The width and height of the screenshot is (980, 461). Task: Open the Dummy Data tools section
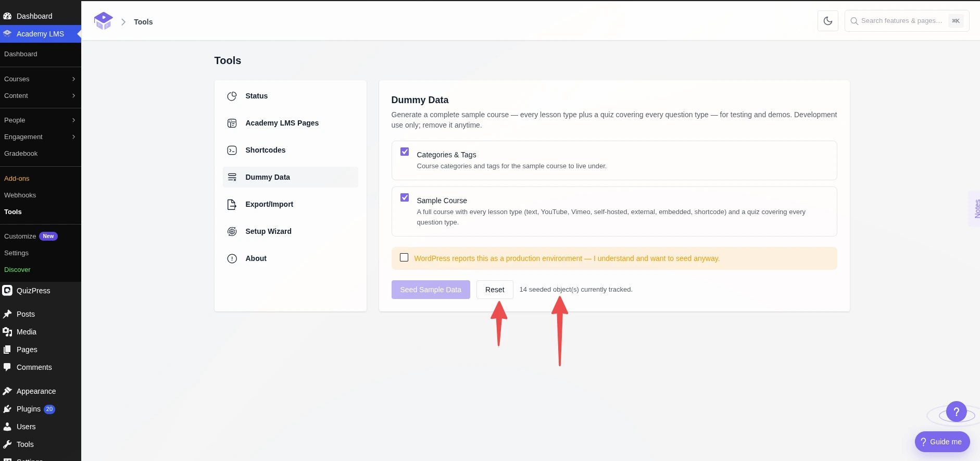tap(291, 177)
